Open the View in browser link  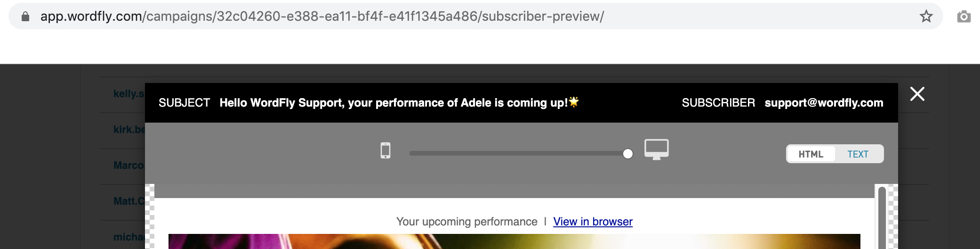tap(593, 222)
